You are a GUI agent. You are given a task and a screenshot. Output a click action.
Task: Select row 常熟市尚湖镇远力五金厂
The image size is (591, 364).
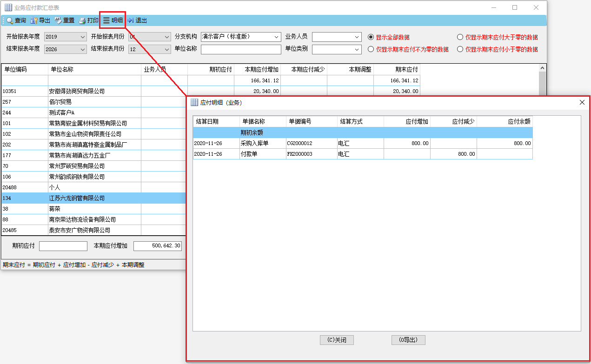click(93, 155)
